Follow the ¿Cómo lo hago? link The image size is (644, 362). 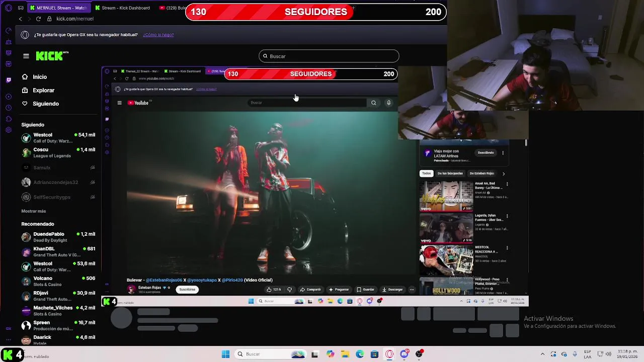[158, 35]
